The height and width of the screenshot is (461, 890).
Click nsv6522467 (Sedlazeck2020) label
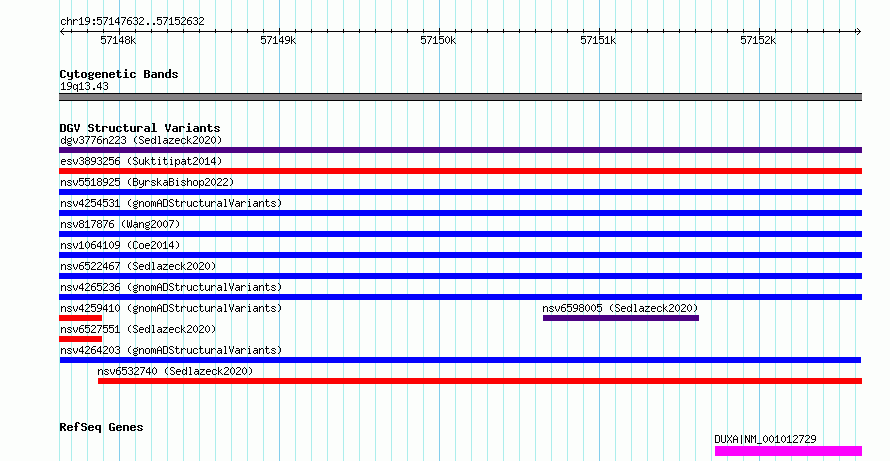(x=138, y=266)
